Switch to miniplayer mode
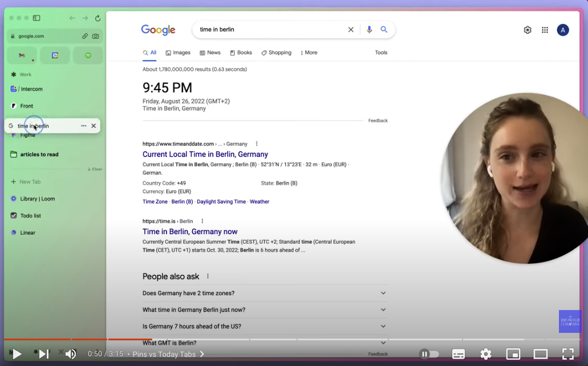 tap(513, 353)
